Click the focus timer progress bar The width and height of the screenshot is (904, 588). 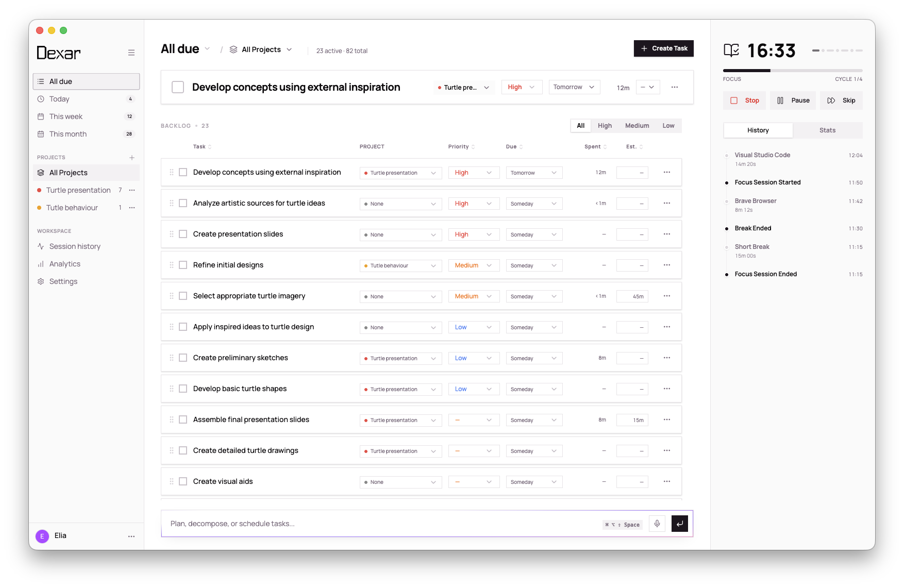[x=793, y=71]
